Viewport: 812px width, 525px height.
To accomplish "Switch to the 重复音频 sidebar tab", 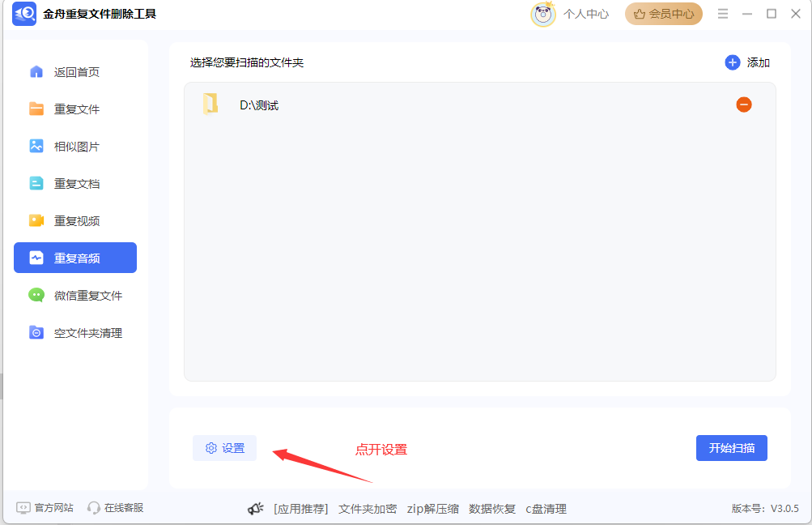I will (x=75, y=258).
